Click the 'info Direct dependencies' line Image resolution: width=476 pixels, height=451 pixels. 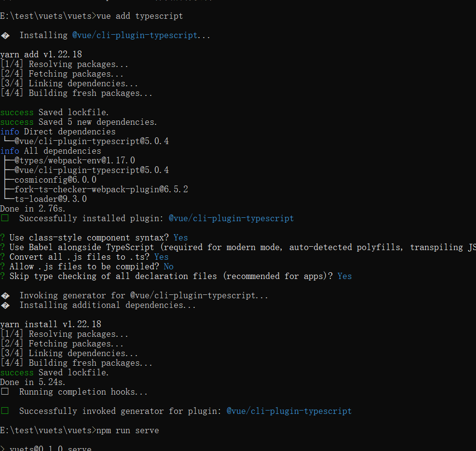(58, 132)
